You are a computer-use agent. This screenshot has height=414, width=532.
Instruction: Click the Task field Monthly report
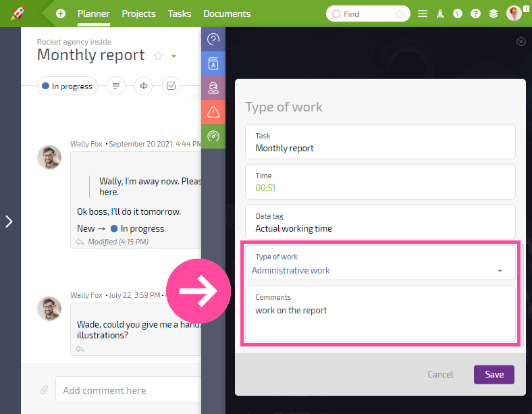click(x=380, y=142)
